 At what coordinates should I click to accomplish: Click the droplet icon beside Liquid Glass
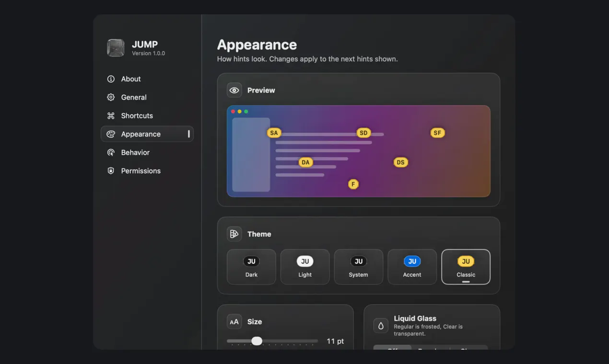click(381, 326)
